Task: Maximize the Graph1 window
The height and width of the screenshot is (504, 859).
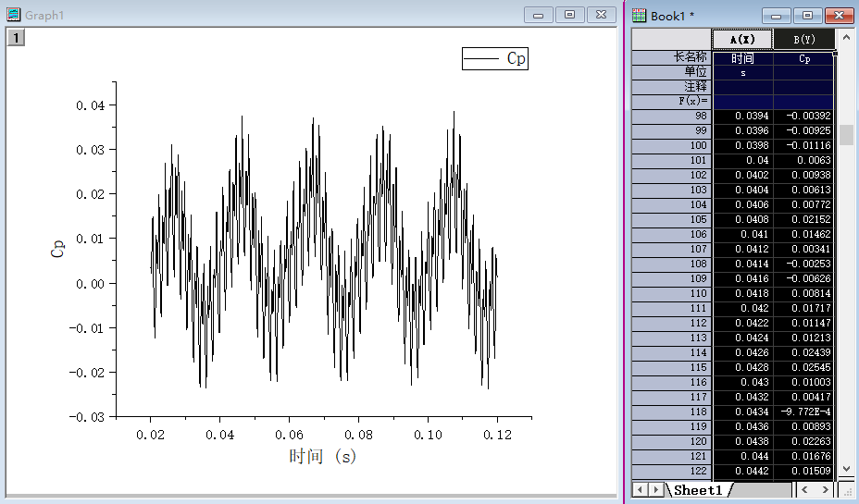Action: [x=569, y=15]
